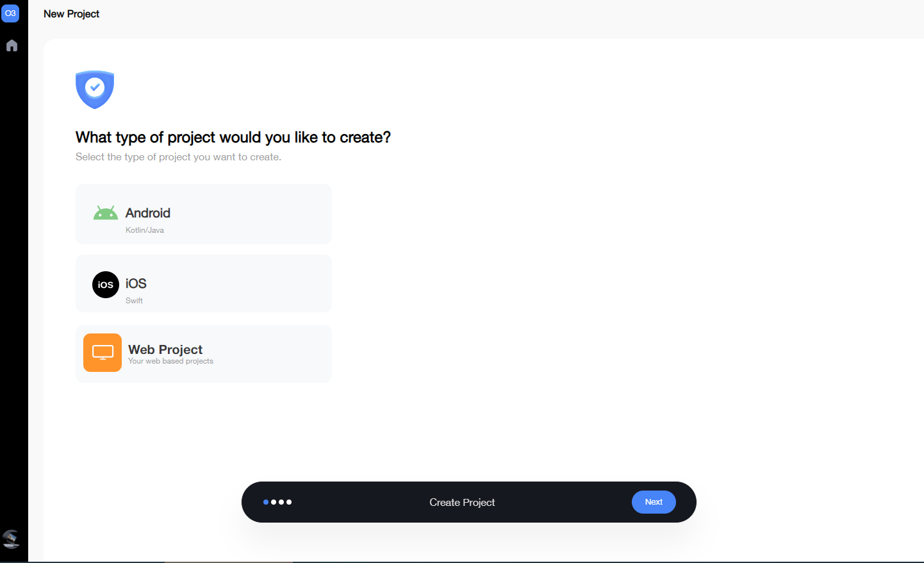Viewport: 924px width, 563px height.
Task: Click the Create Project label
Action: point(462,503)
